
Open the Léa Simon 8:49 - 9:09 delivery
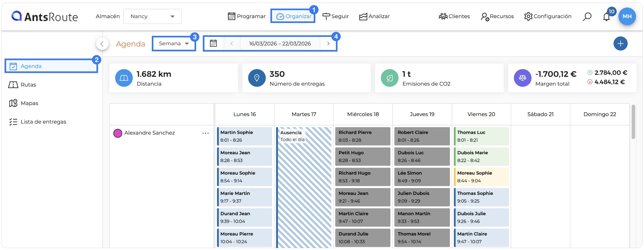click(422, 177)
